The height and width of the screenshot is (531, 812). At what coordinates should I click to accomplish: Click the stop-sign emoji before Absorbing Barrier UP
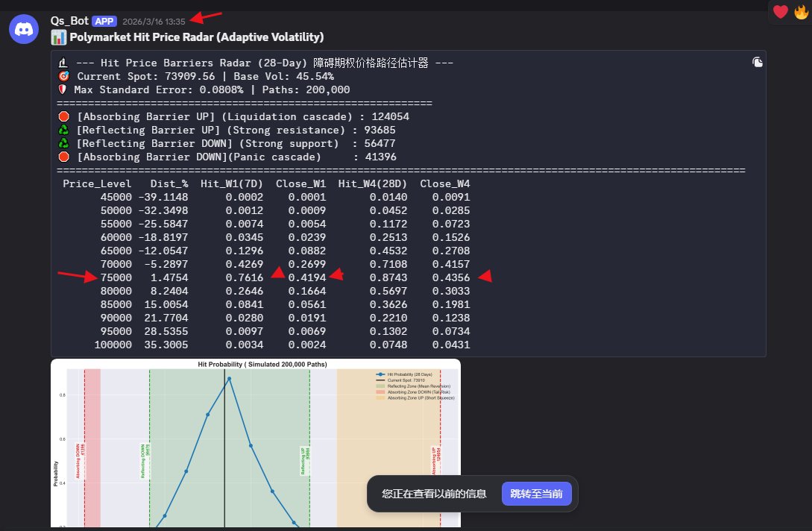[63, 116]
